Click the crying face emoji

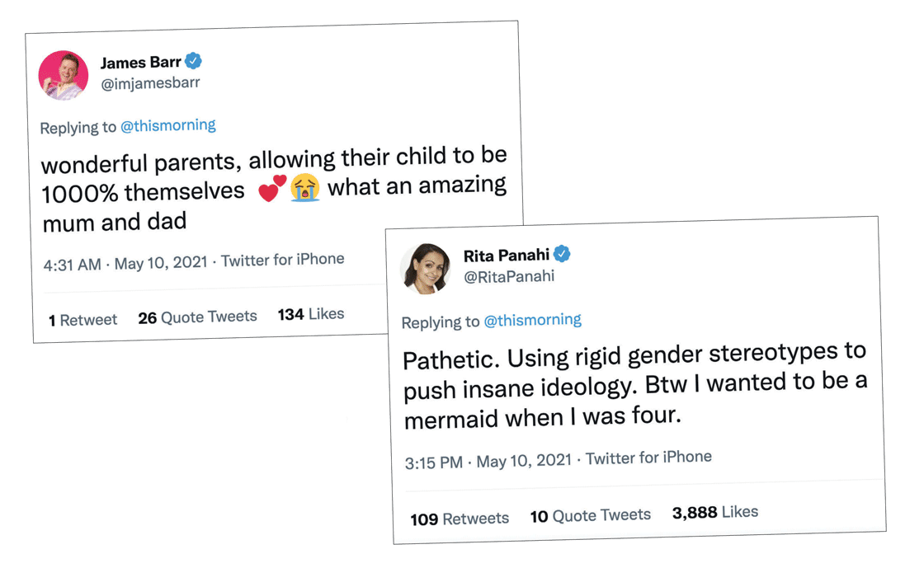coord(305,187)
